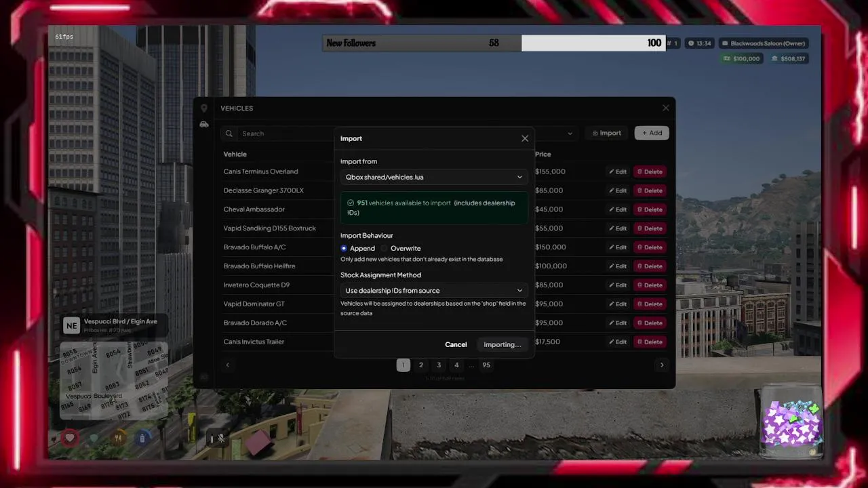
Task: Close the Import dialog with X
Action: 525,138
